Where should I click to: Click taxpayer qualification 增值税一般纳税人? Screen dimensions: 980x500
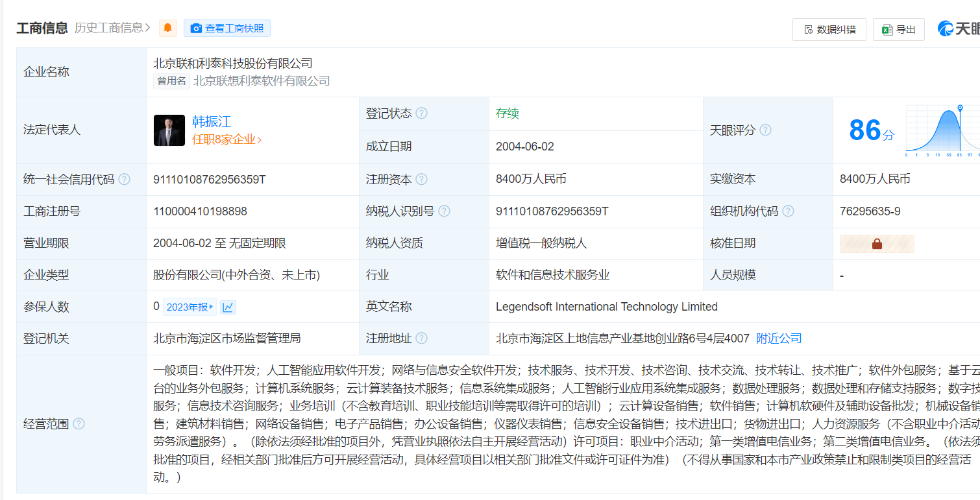541,243
